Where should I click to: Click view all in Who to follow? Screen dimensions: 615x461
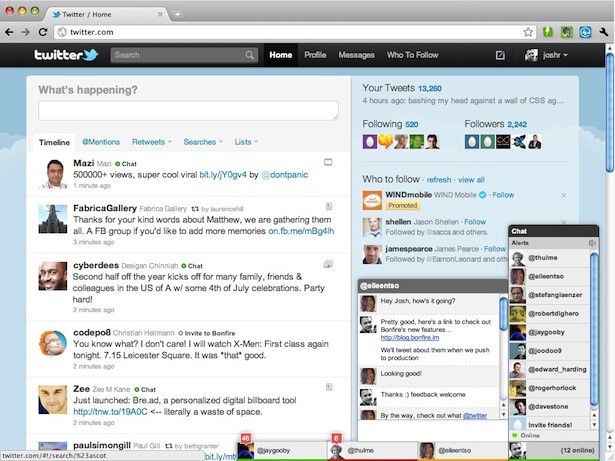coord(471,180)
